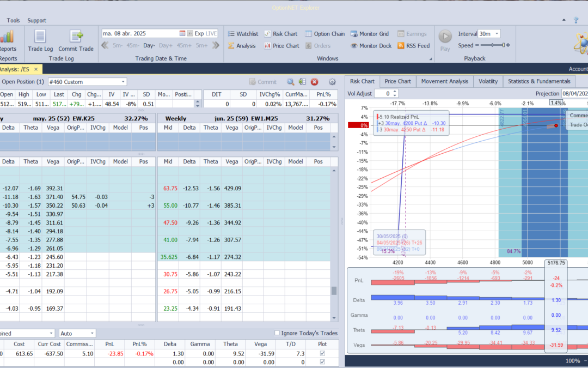588x368 pixels.
Task: Click the PnL value -23.85
Action: point(115,353)
